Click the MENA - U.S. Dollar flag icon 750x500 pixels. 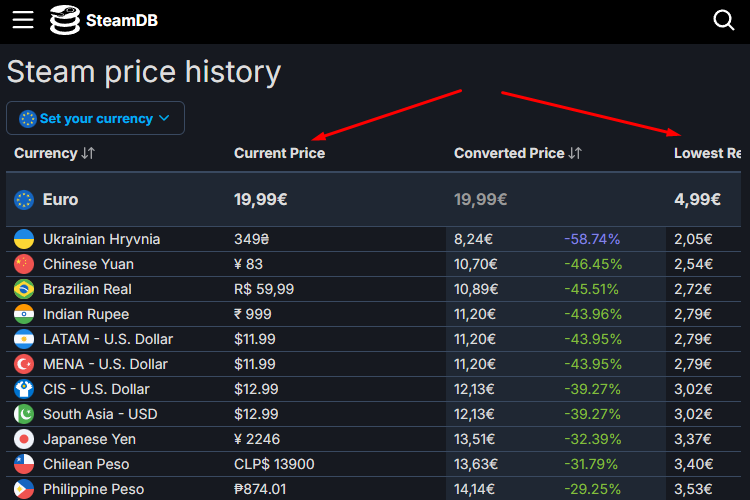[24, 364]
